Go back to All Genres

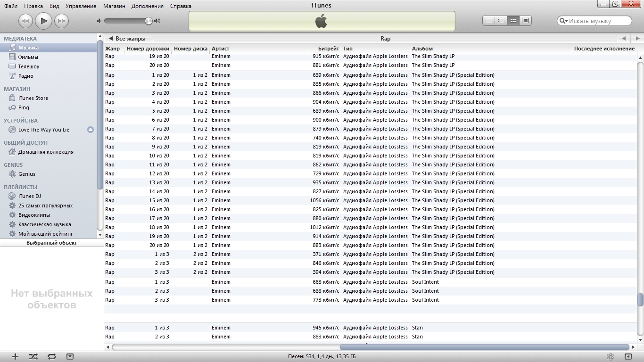pos(127,39)
